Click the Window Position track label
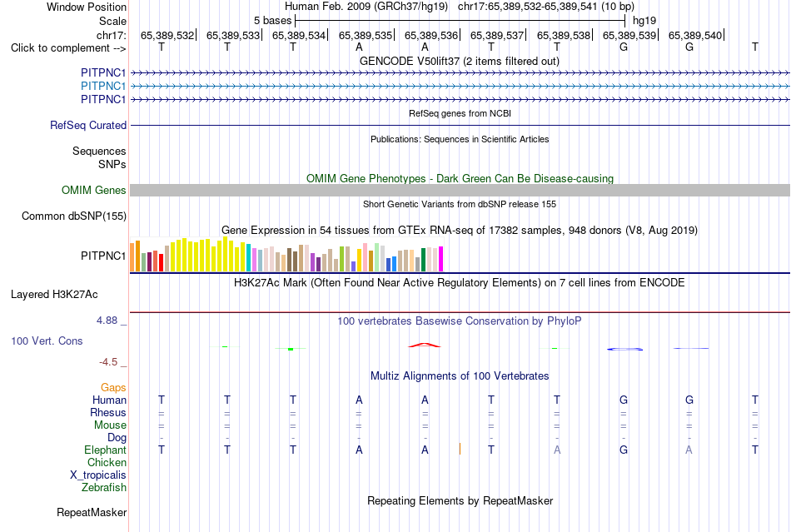Viewport: 791px width, 532px height. pyautogui.click(x=87, y=7)
